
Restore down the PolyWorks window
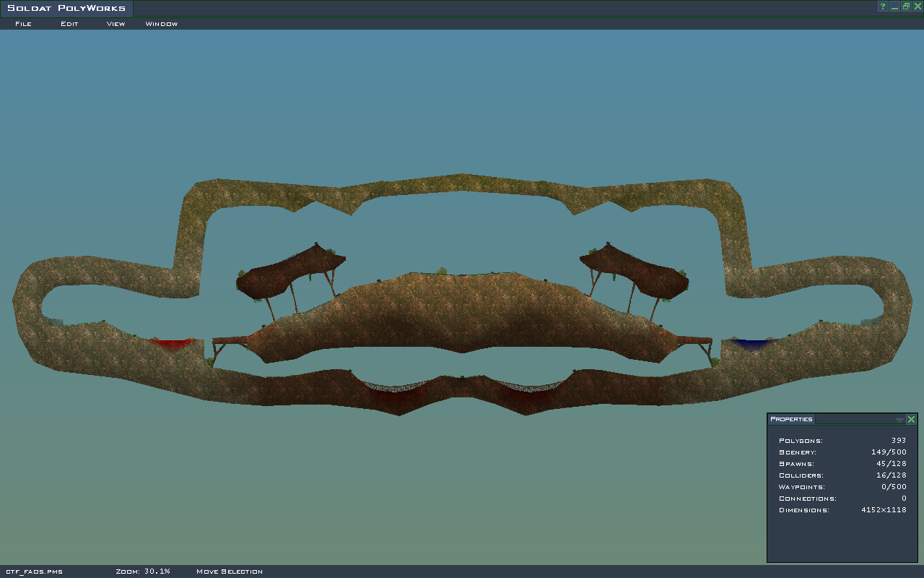(x=906, y=7)
